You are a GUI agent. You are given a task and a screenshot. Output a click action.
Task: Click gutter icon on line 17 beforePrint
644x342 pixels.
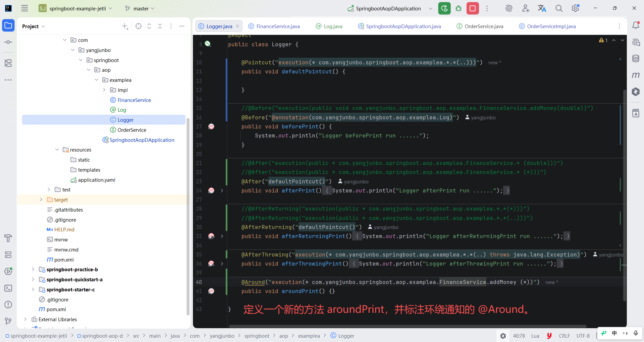point(211,126)
